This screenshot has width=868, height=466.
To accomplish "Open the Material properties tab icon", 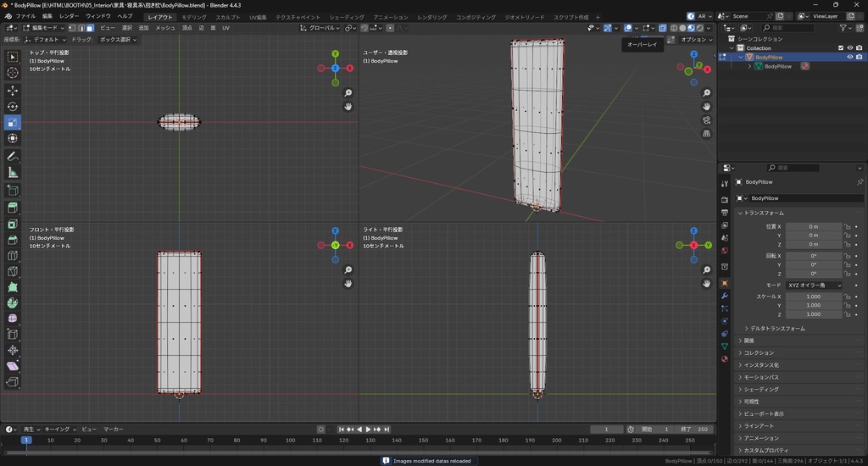I will [x=724, y=358].
